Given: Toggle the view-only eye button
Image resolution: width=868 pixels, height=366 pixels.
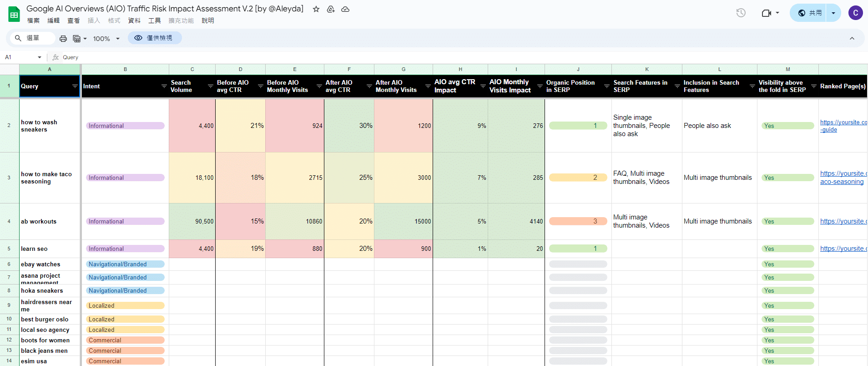Looking at the screenshot, I should coord(155,38).
